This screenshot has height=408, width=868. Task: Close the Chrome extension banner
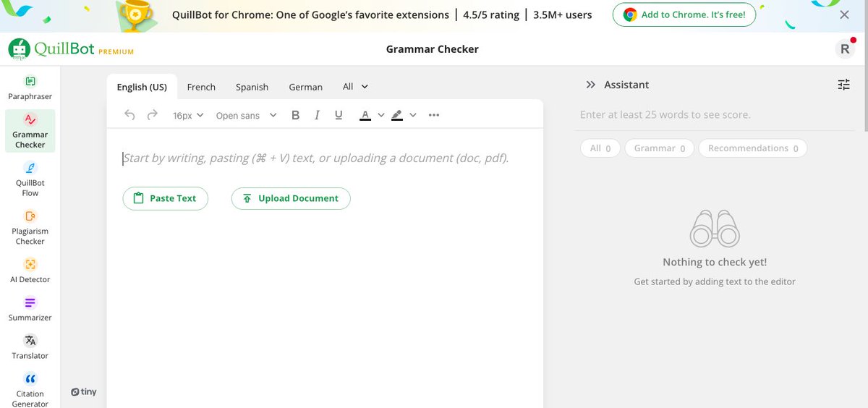844,14
